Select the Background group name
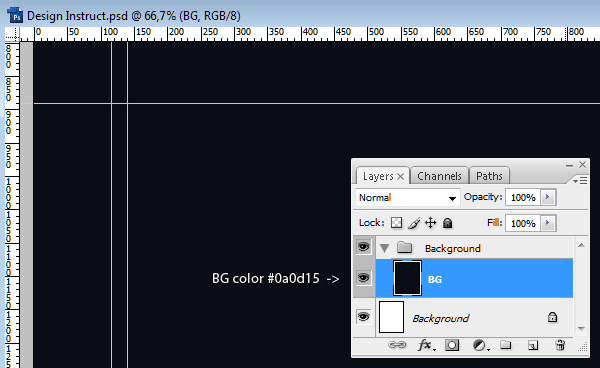The height and width of the screenshot is (368, 600). coord(453,249)
